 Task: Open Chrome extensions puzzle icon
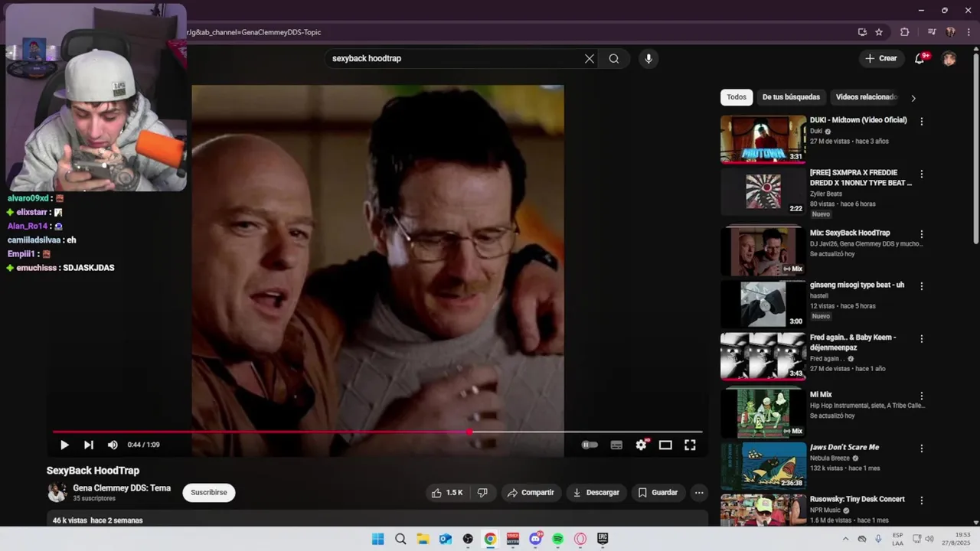[x=905, y=32]
